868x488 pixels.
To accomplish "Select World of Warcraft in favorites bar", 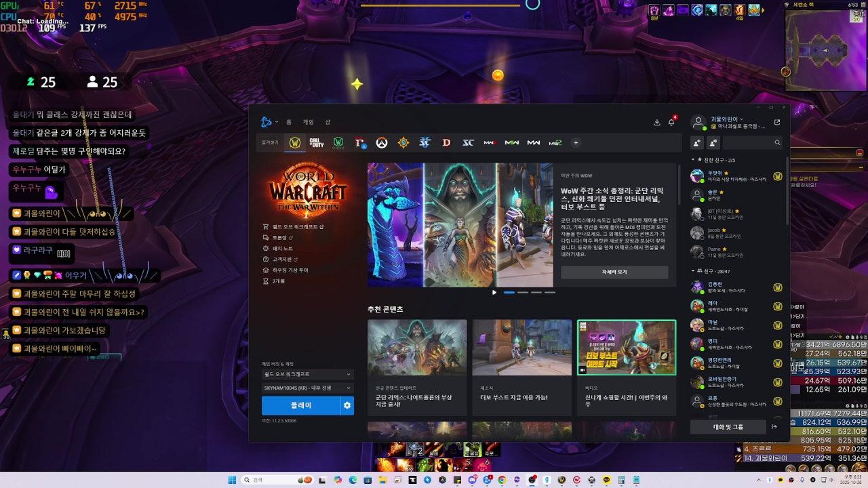I will (295, 143).
